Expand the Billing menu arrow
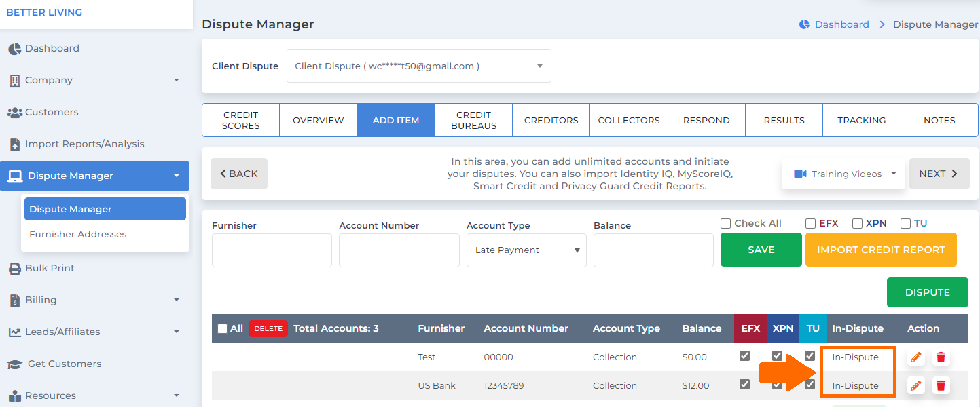 click(177, 301)
